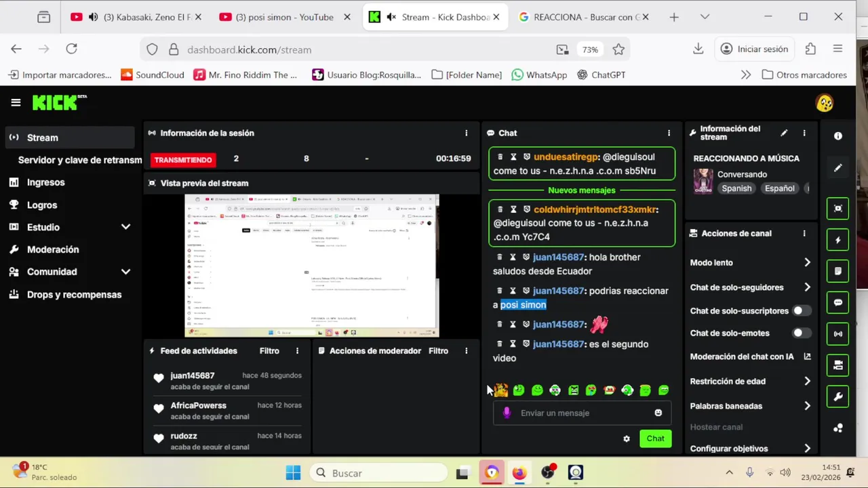
Task: Toggle the wrench widget icon in the right sidebar
Action: click(838, 396)
